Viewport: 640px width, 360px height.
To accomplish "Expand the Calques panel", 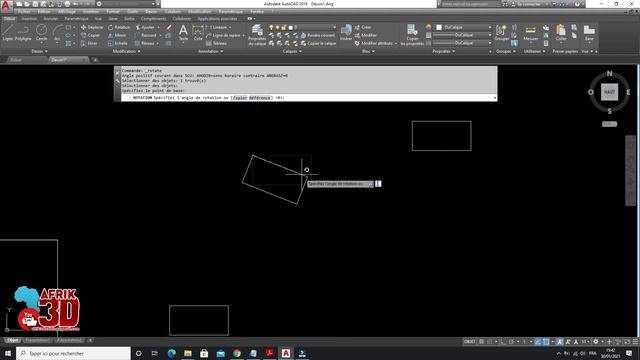I will pos(292,51).
